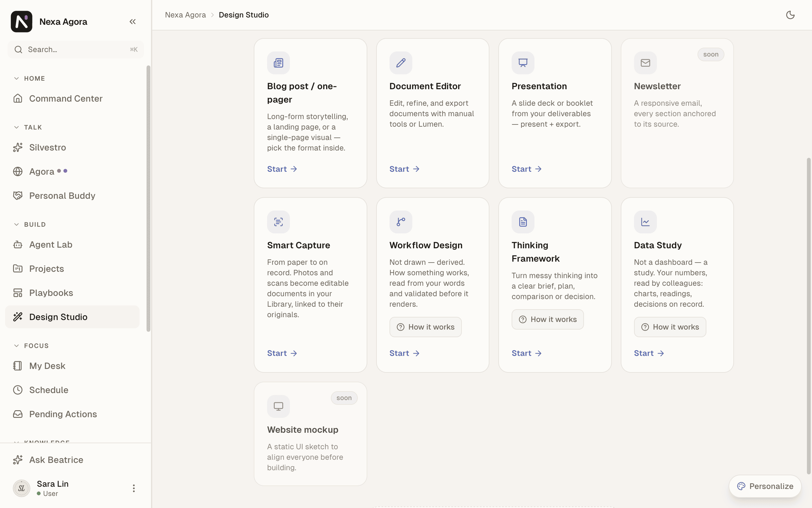Start the Blog post / one-pager
The width and height of the screenshot is (812, 508).
click(x=282, y=169)
